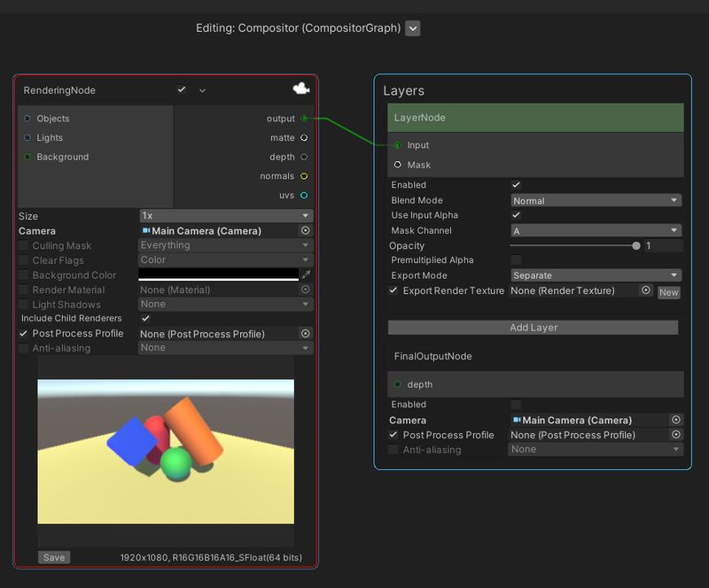Open the Blend Mode dropdown

pyautogui.click(x=595, y=200)
